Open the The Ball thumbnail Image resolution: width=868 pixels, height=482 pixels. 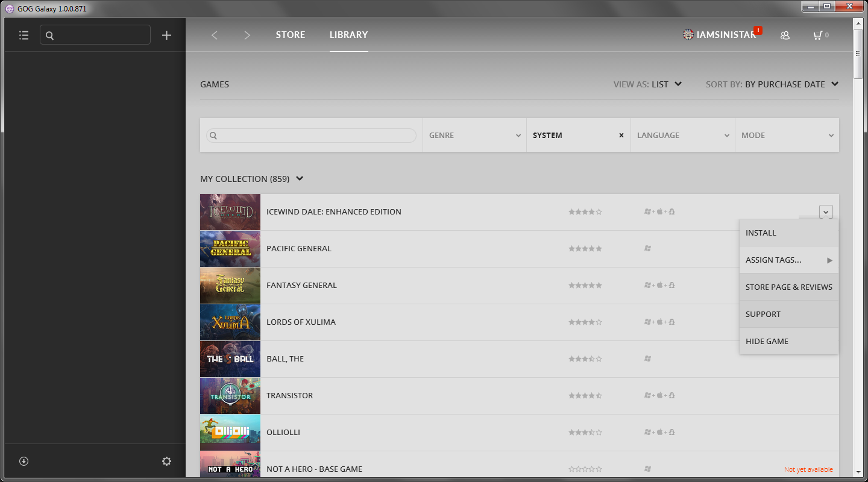(x=230, y=358)
